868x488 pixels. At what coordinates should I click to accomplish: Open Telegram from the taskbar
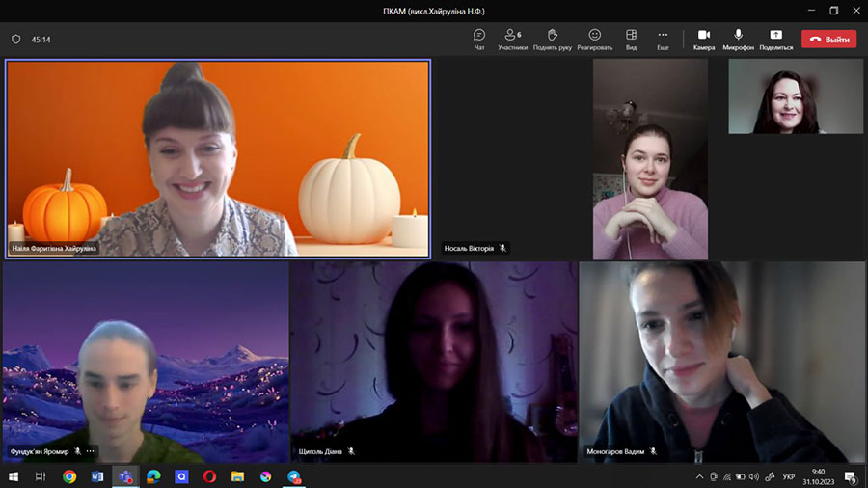click(x=294, y=476)
